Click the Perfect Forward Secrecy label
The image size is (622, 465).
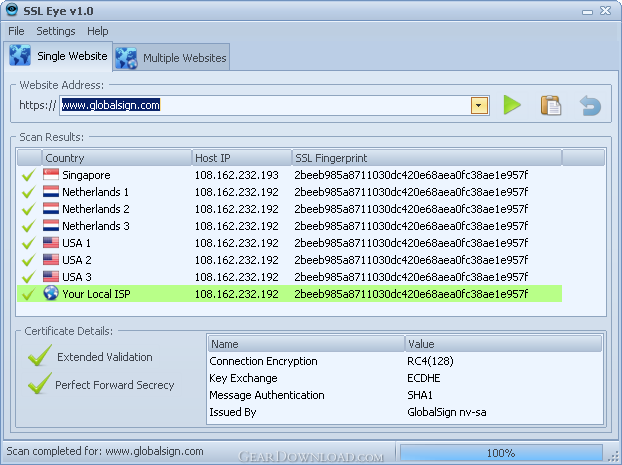coord(115,385)
